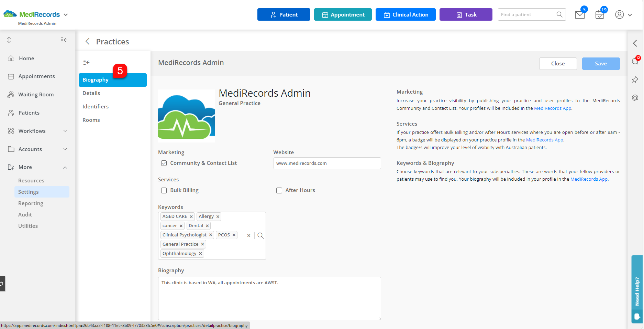Open Utilities under More
The height and width of the screenshot is (329, 644).
pos(28,226)
